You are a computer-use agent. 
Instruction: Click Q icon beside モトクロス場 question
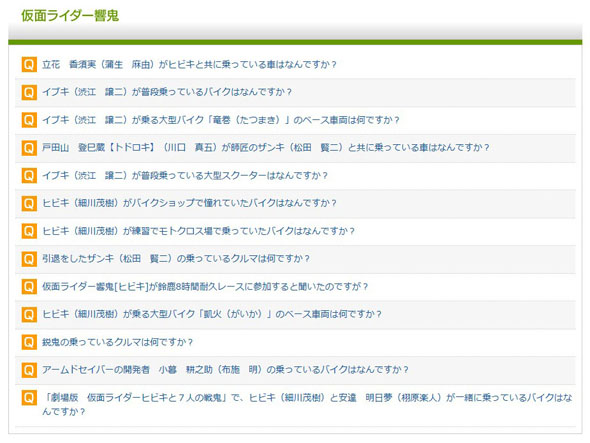[29, 231]
